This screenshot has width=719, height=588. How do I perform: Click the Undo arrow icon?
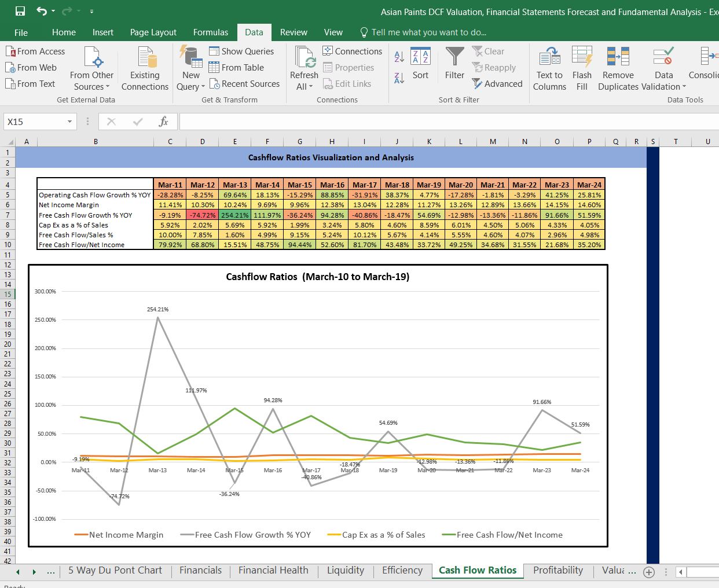pyautogui.click(x=42, y=11)
